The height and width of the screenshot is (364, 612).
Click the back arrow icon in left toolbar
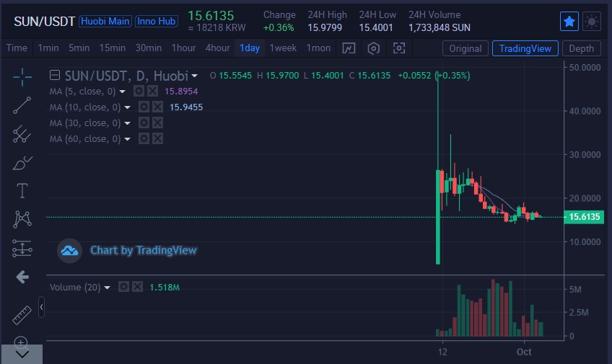[22, 277]
